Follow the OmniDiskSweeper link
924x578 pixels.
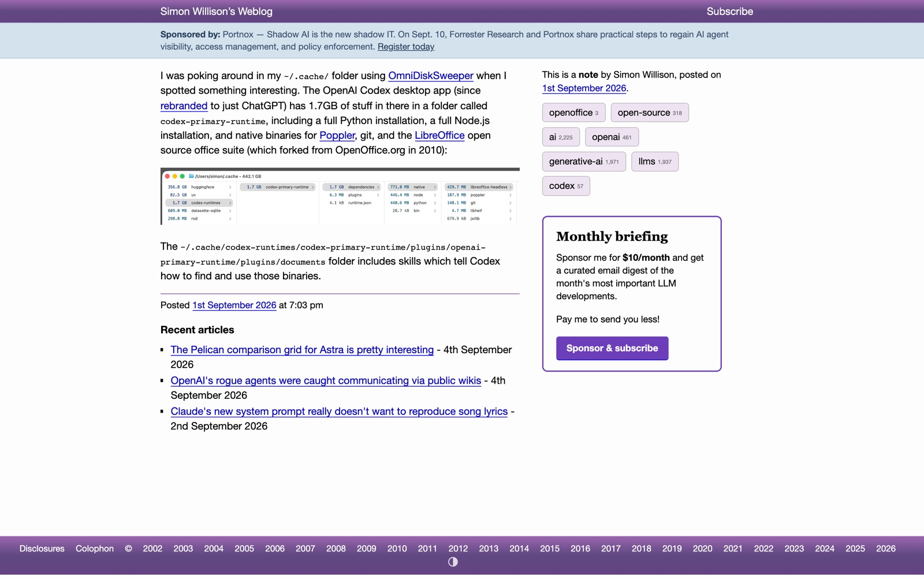431,76
